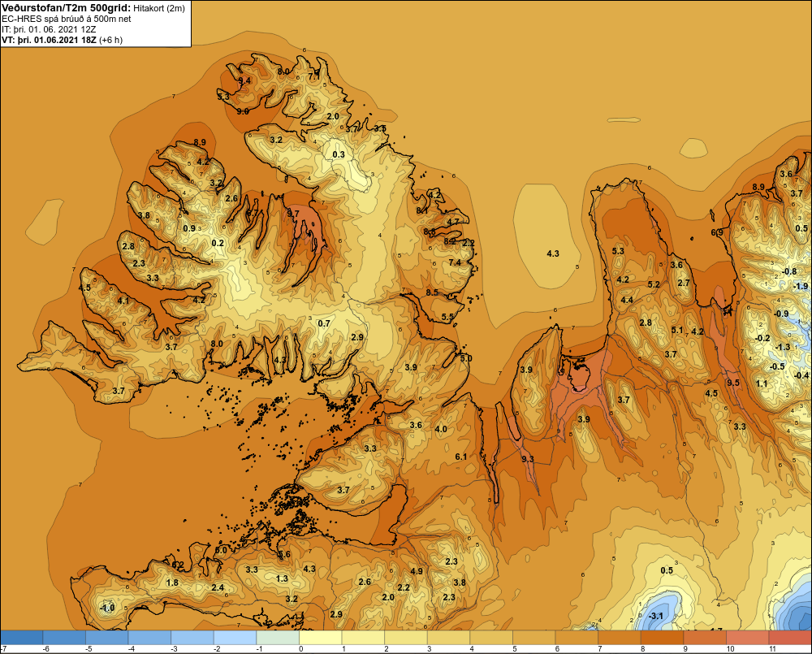Viewport: 812px width, 654px height.
Task: Pick the dark orange swatch between 8 and 9
Action: coord(663,638)
